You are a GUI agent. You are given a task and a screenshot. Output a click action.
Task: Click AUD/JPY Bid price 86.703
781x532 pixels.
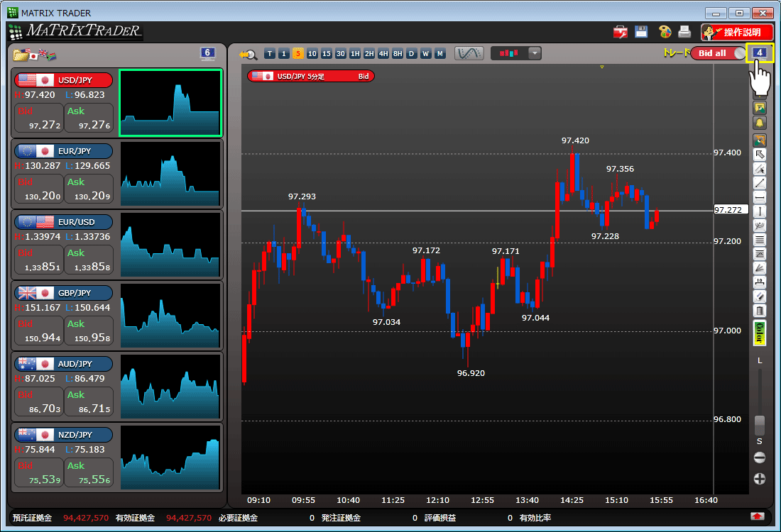pyautogui.click(x=39, y=401)
